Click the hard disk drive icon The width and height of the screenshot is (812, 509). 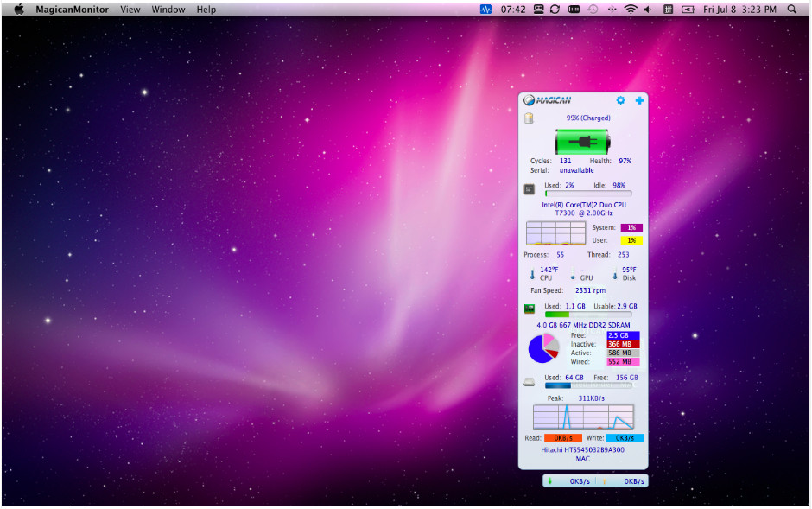(529, 380)
